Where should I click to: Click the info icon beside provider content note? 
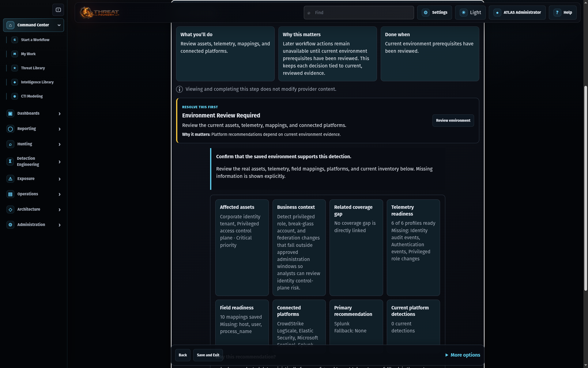click(179, 89)
